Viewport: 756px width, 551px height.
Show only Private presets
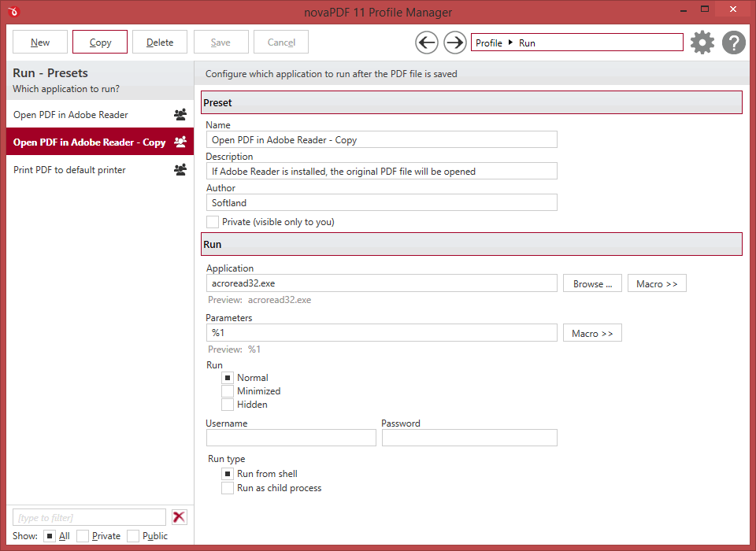tap(83, 536)
